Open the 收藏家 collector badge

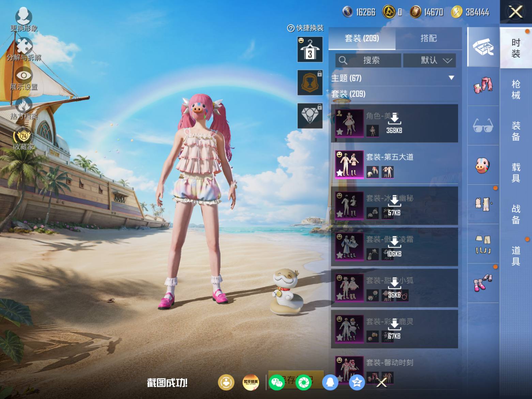click(24, 139)
